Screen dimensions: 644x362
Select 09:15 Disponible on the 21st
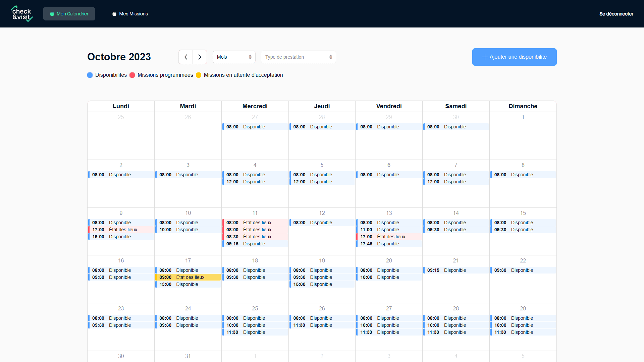(x=456, y=270)
